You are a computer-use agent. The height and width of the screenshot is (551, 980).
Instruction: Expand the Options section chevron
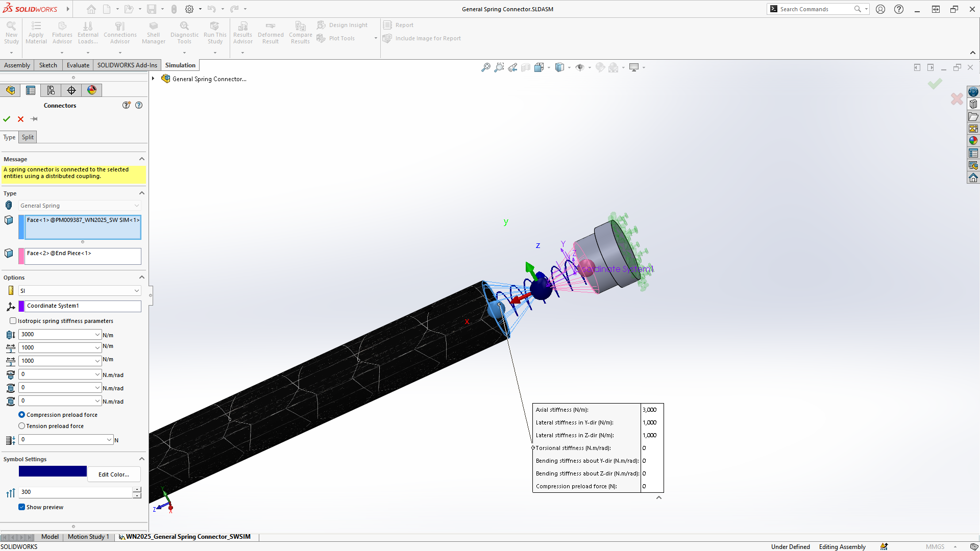click(141, 277)
